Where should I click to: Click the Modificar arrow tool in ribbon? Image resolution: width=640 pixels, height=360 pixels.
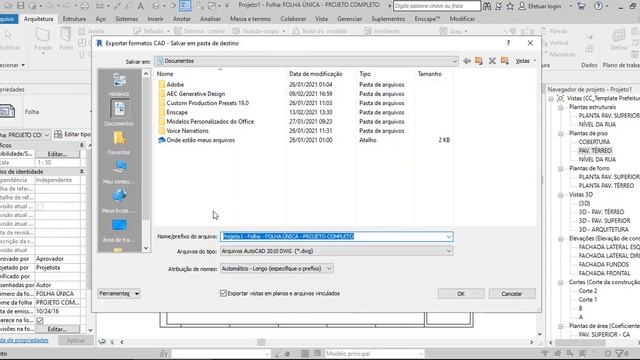pyautogui.click(x=9, y=40)
